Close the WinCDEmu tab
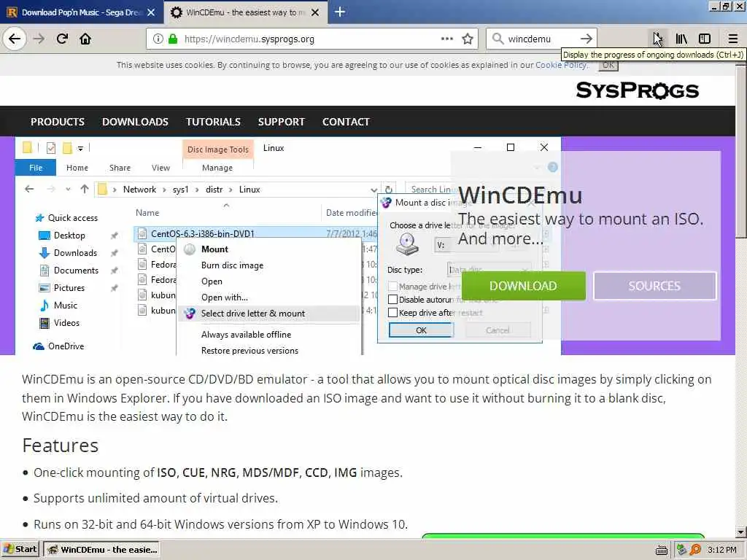 [x=315, y=12]
